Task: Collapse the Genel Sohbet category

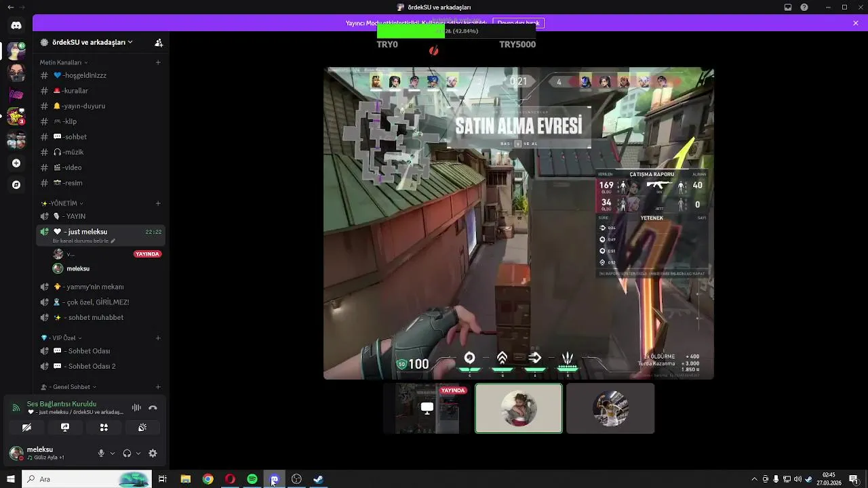Action: tap(68, 387)
